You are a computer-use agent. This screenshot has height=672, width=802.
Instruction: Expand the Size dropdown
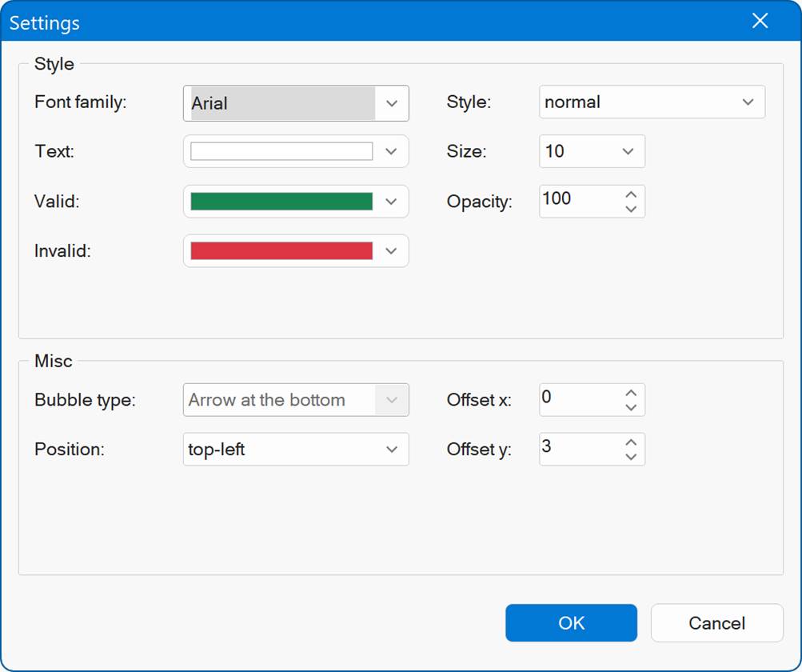628,151
